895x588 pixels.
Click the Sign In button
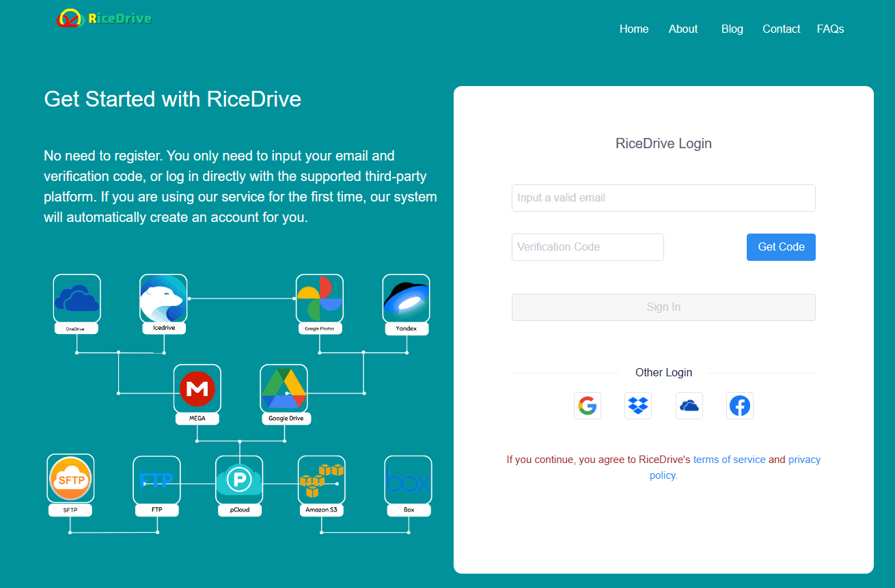(663, 307)
